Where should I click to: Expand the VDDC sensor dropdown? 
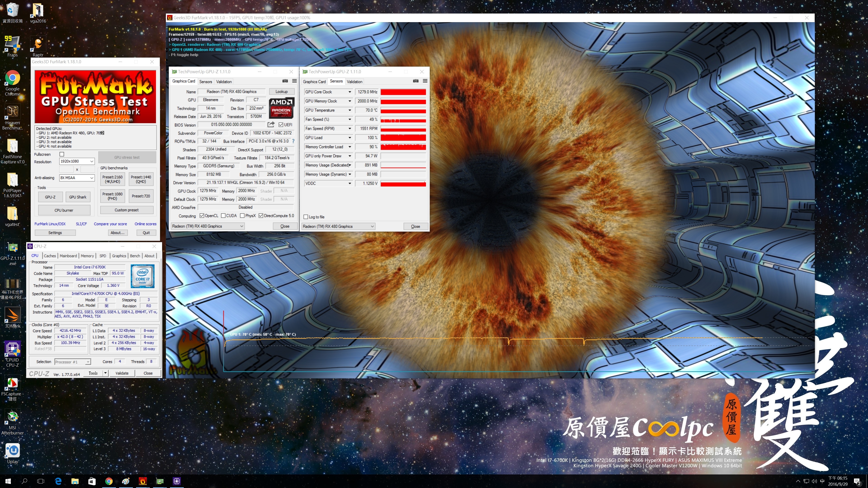(350, 183)
